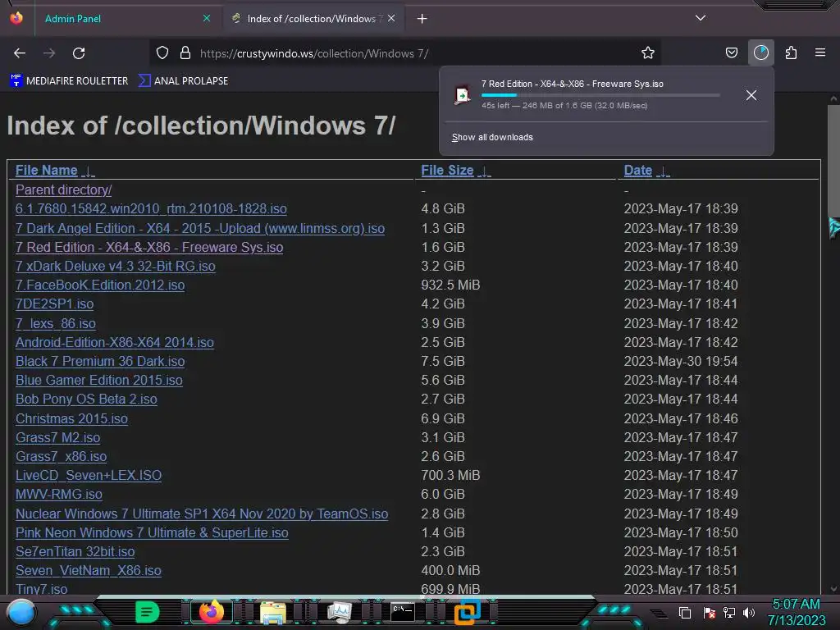The image size is (840, 630).
Task: Open the green notes app on taskbar
Action: click(x=148, y=612)
